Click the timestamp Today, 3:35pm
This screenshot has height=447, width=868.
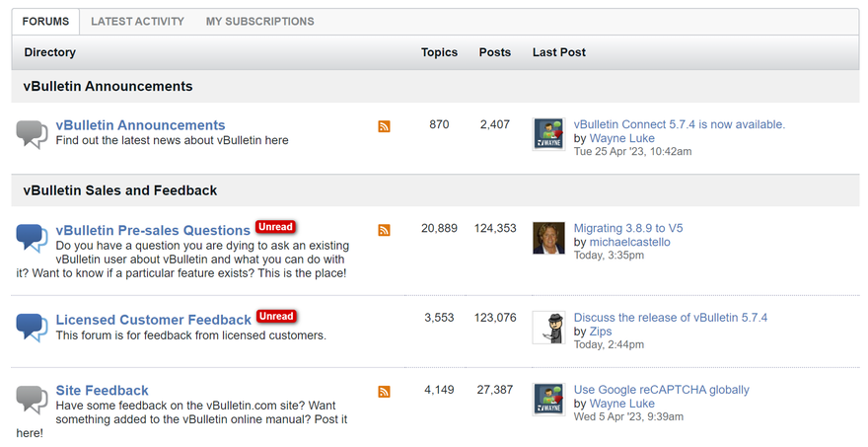click(609, 256)
